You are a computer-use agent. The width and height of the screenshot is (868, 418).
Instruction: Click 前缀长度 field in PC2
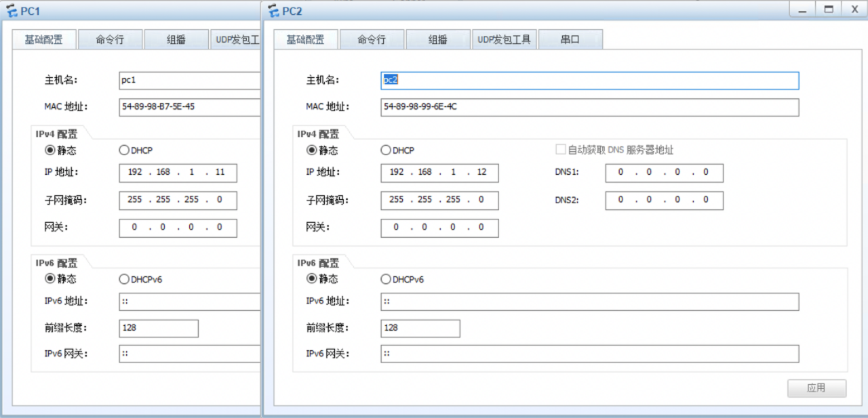420,328
